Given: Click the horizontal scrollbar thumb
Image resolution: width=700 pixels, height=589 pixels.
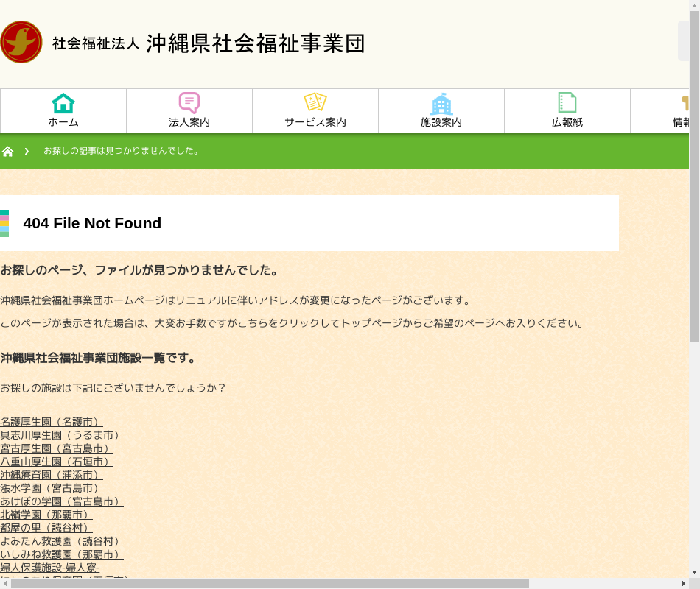Looking at the screenshot, I should tap(270, 583).
